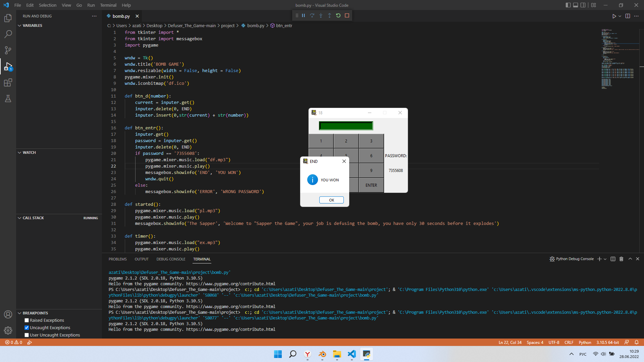Click Step Out in debug toolbar
The height and width of the screenshot is (362, 644).
click(330, 15)
